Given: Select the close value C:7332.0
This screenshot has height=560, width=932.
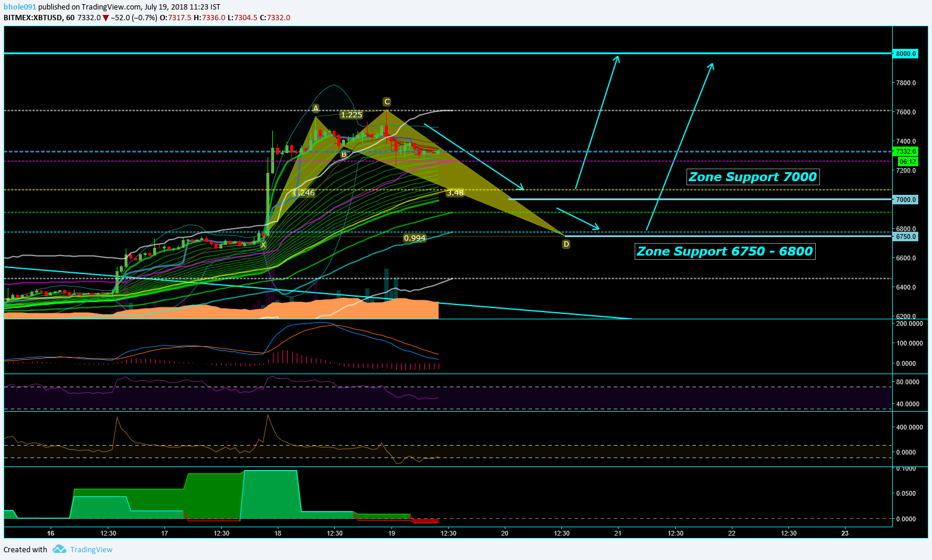Looking at the screenshot, I should tap(275, 18).
